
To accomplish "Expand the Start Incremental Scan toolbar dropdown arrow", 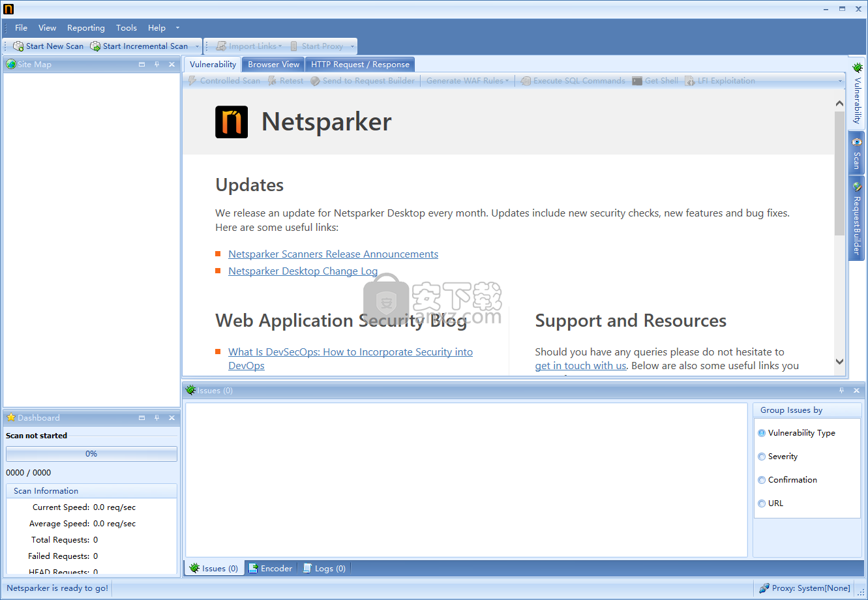I will (197, 46).
